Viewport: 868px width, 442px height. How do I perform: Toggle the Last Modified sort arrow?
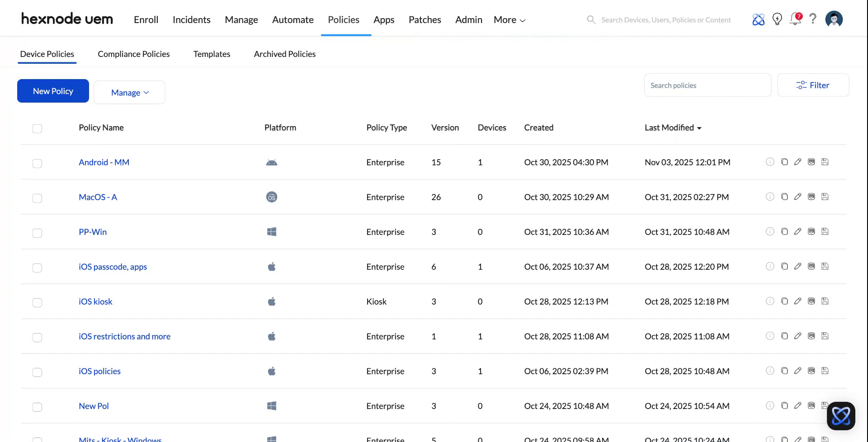[x=699, y=128]
